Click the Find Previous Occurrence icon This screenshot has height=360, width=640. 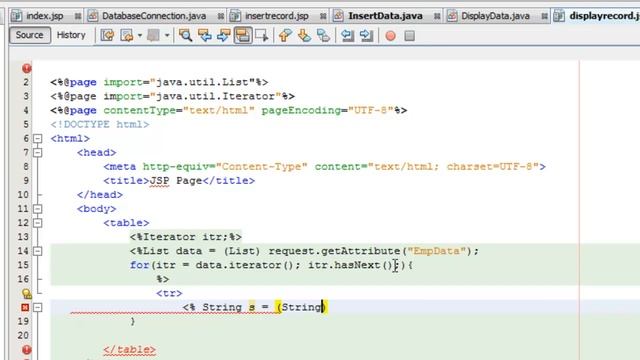point(204,36)
